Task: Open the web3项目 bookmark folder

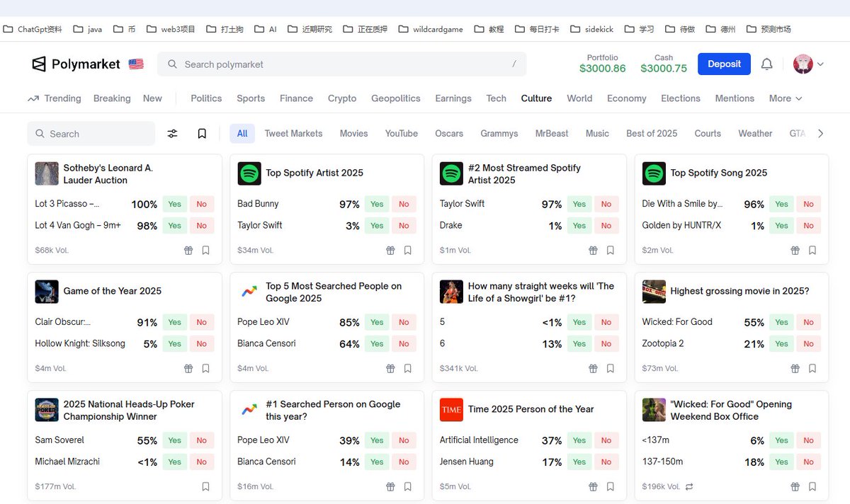Action: click(x=171, y=29)
